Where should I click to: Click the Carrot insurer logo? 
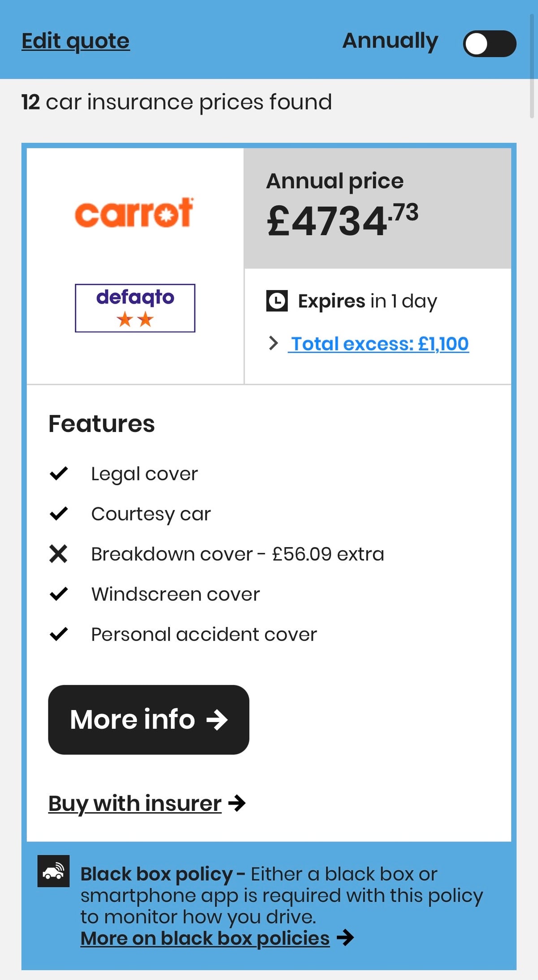[134, 213]
